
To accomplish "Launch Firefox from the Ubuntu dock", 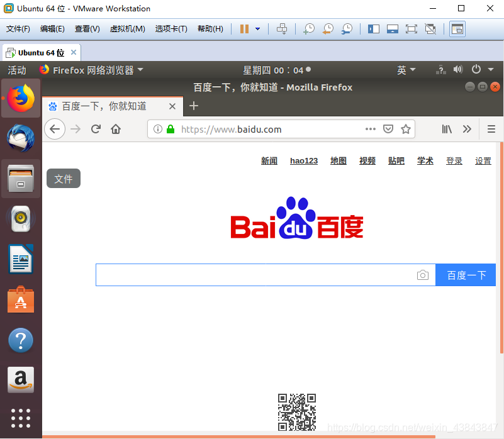I will (21, 98).
